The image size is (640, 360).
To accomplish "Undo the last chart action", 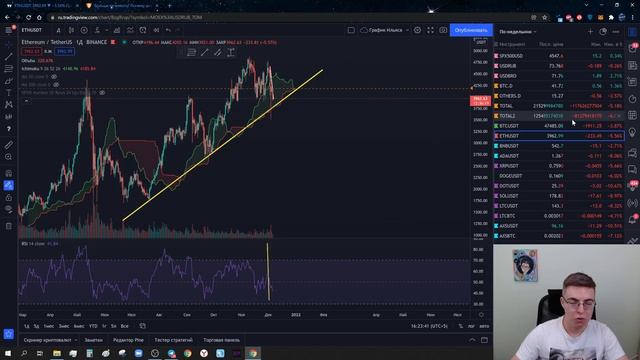I will (x=168, y=30).
